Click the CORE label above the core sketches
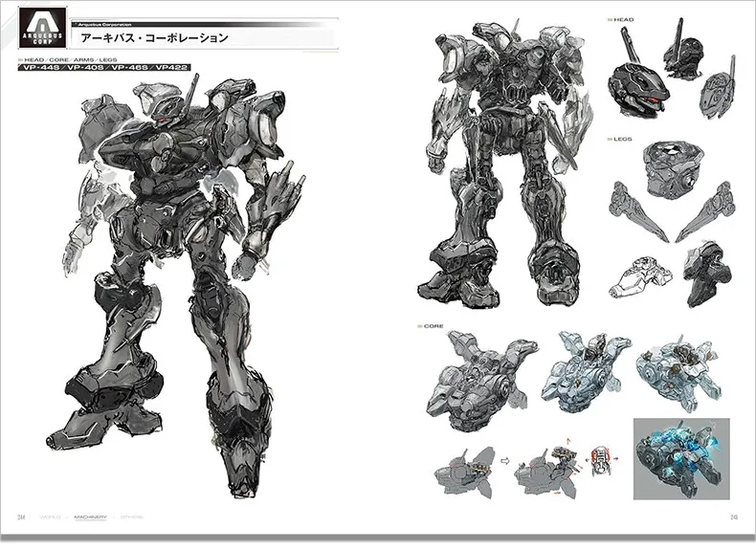756x550 pixels. [433, 326]
